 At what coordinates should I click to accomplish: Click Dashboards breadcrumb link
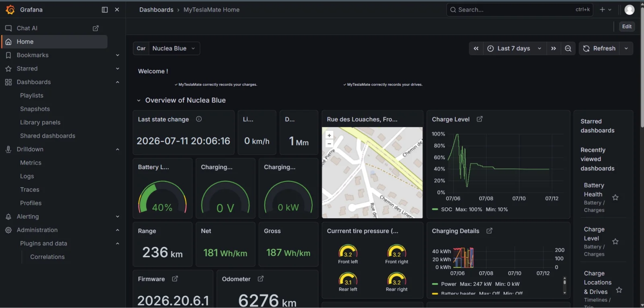point(156,10)
